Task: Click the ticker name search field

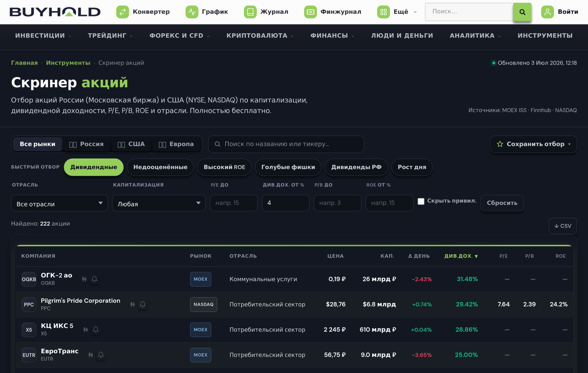Action: click(286, 144)
